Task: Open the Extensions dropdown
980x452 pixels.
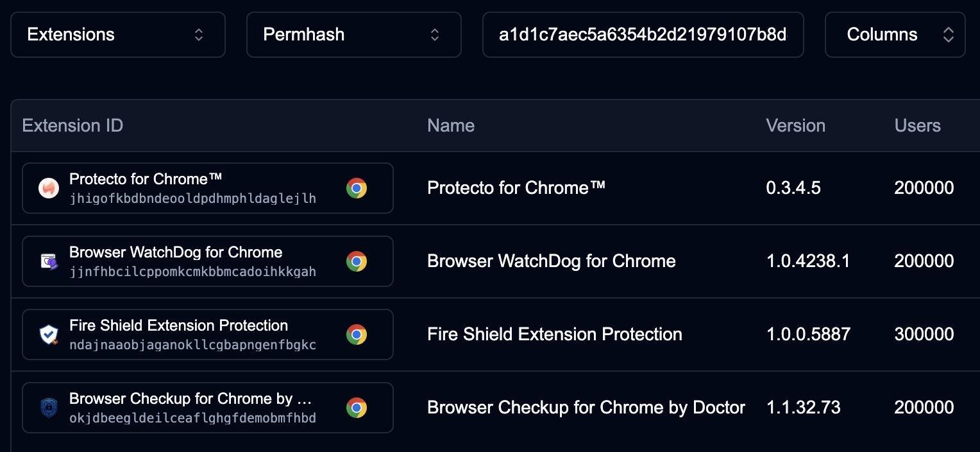Action: coord(118,35)
